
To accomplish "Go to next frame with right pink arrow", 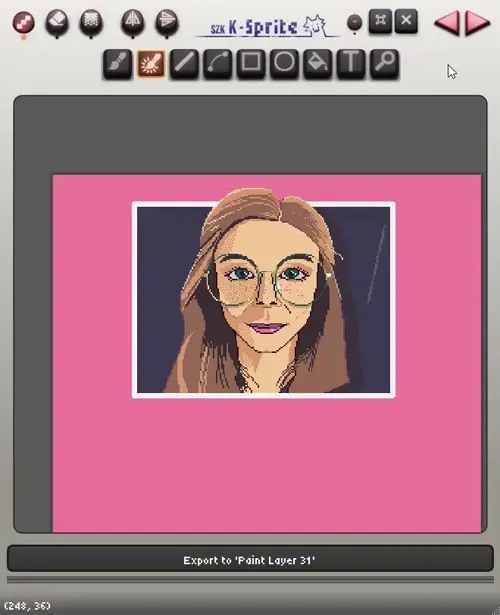I will coord(477,23).
